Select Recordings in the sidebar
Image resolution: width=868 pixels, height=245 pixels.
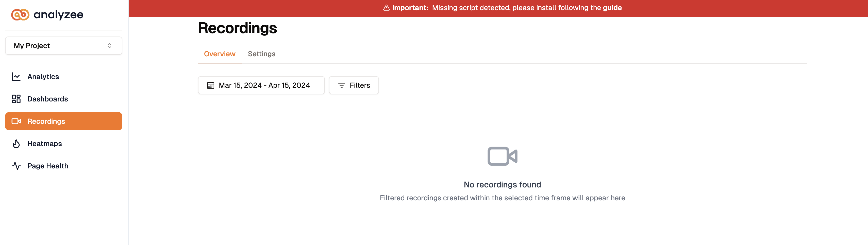(64, 121)
